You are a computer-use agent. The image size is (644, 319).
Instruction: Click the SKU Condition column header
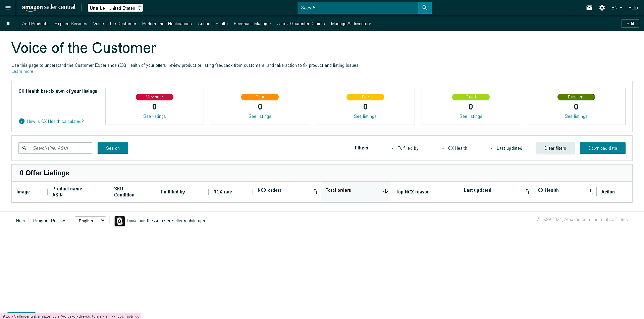coord(124,192)
